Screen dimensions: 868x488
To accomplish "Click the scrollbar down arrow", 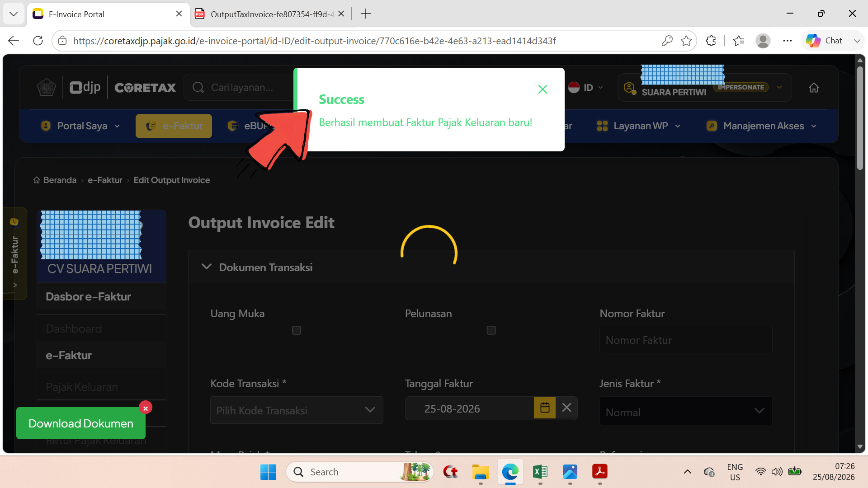I will [860, 447].
